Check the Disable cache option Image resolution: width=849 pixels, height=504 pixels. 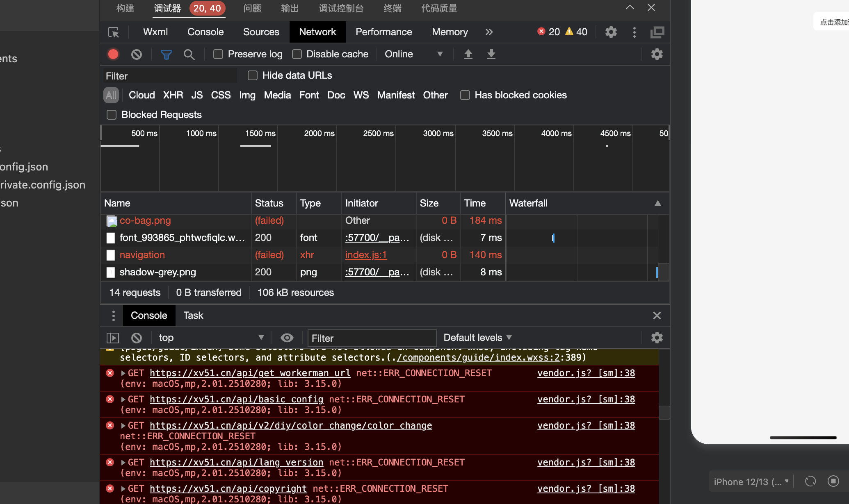pos(297,54)
